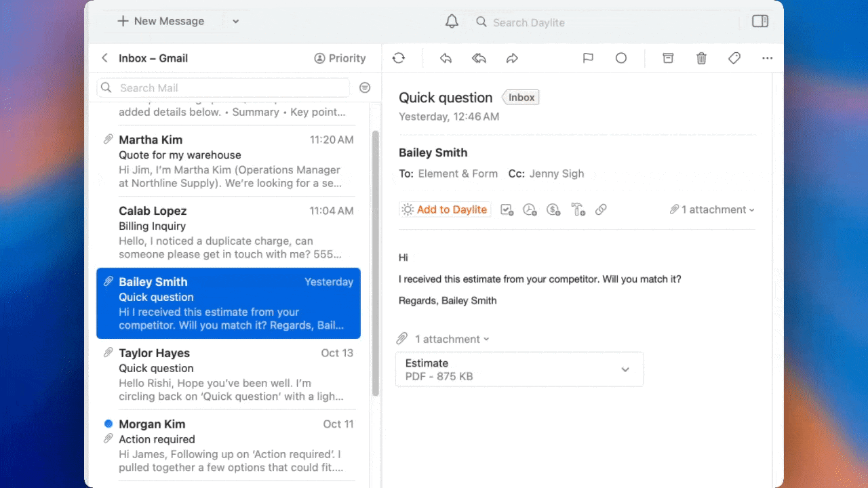Click the New Message button
The height and width of the screenshot is (488, 868).
161,22
